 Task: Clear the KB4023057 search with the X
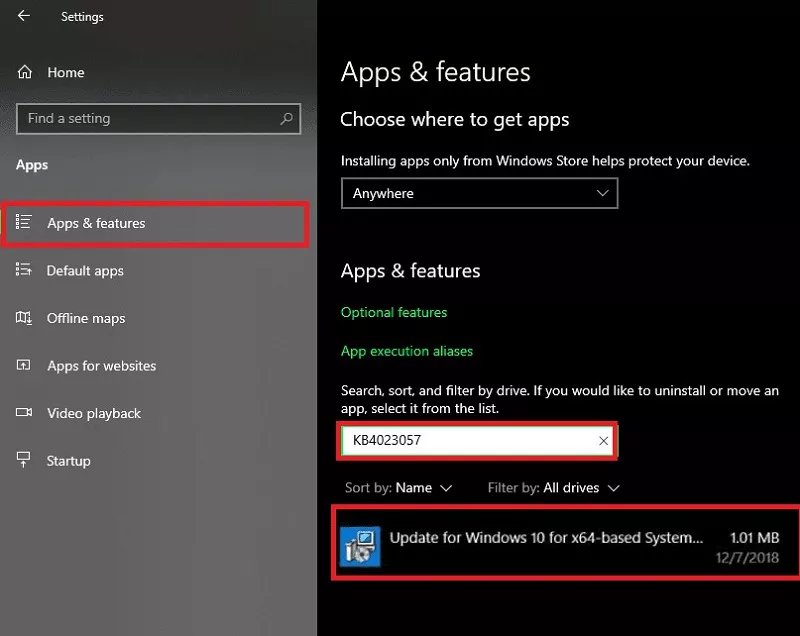pyautogui.click(x=603, y=441)
